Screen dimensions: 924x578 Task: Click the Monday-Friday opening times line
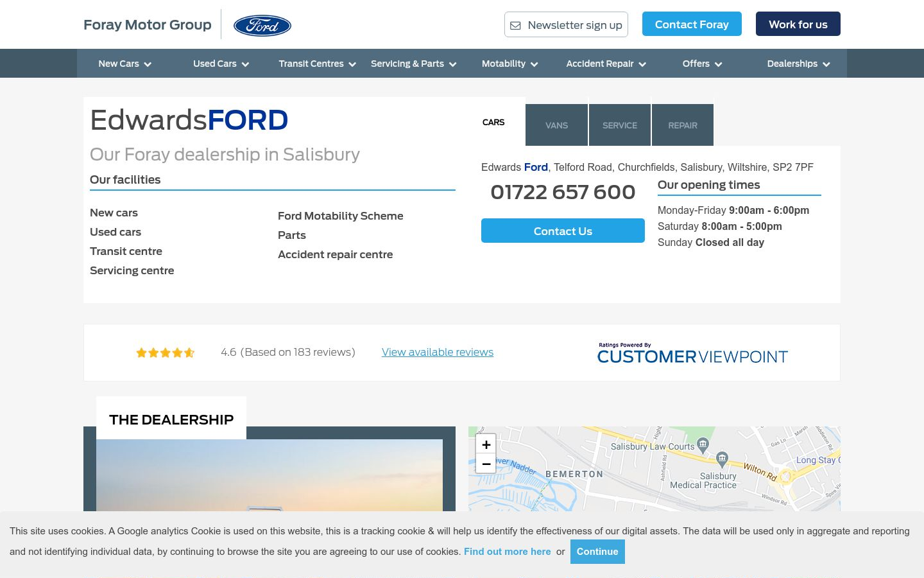[x=733, y=210]
